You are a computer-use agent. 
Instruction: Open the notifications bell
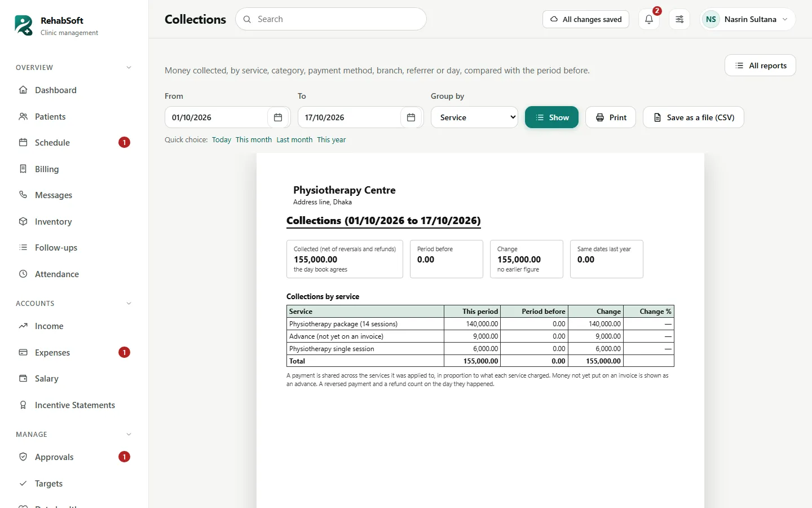pyautogui.click(x=649, y=19)
